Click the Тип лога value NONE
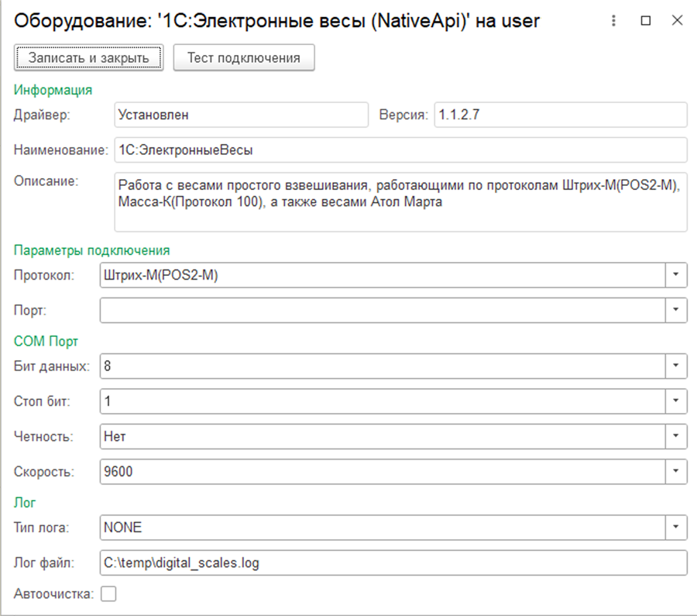The height and width of the screenshot is (616, 697). point(122,528)
